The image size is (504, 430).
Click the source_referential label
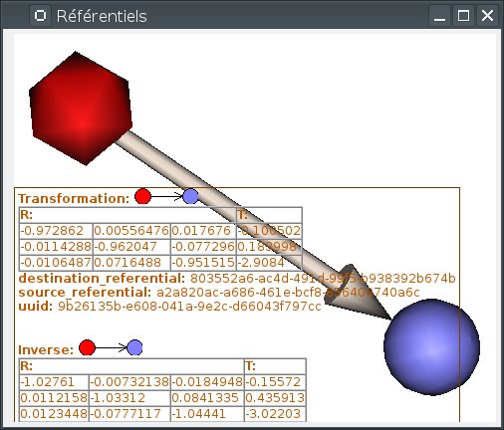click(85, 293)
